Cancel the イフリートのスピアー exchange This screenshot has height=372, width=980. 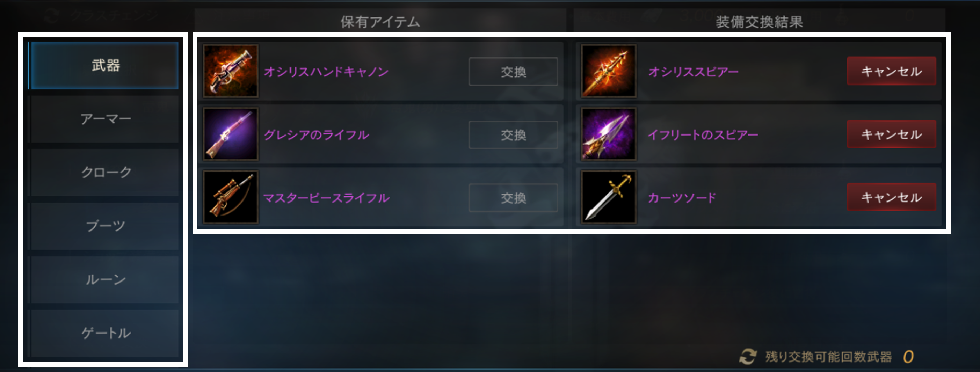[891, 134]
